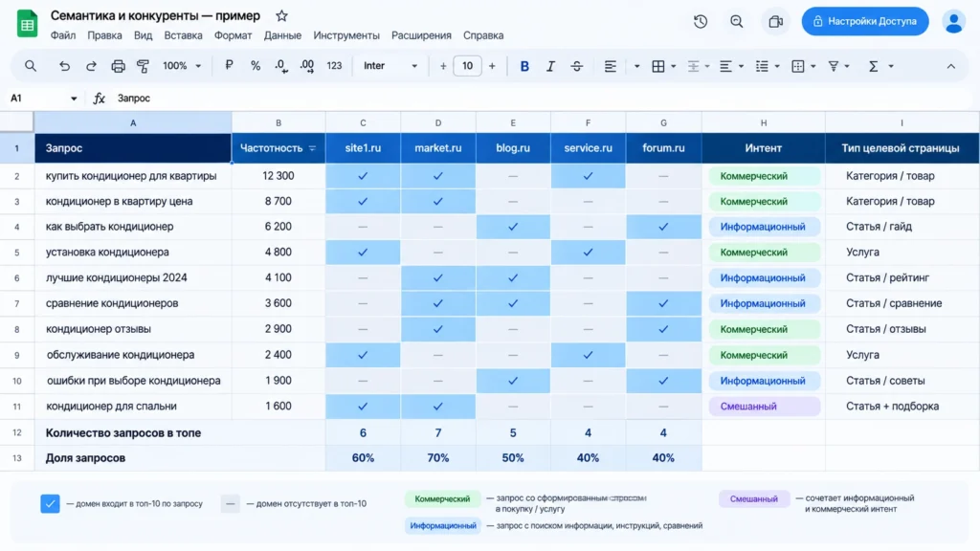Open the Данные menu
This screenshot has height=551, width=980.
pyautogui.click(x=282, y=35)
